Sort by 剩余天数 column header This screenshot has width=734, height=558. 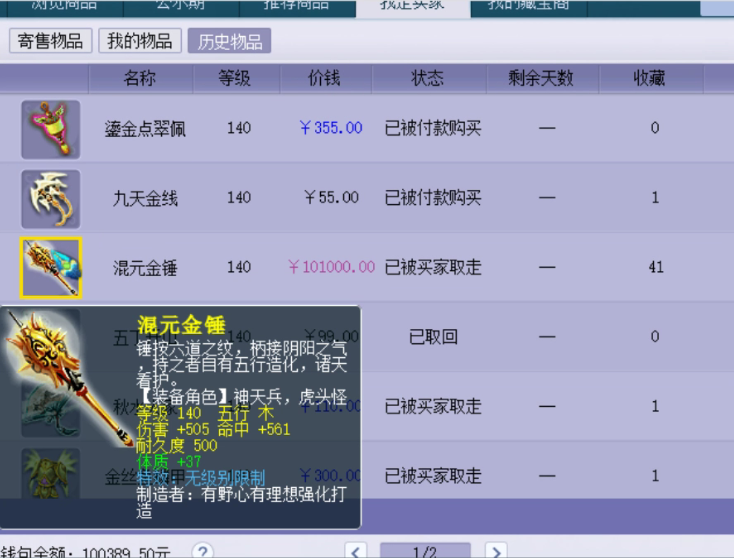(541, 78)
